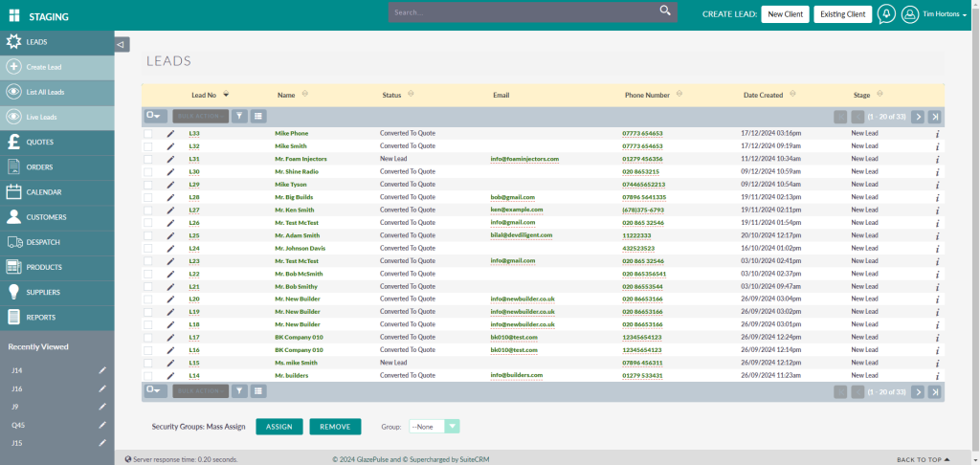This screenshot has width=980, height=465.
Task: Jump to last page of leads
Action: tap(935, 116)
